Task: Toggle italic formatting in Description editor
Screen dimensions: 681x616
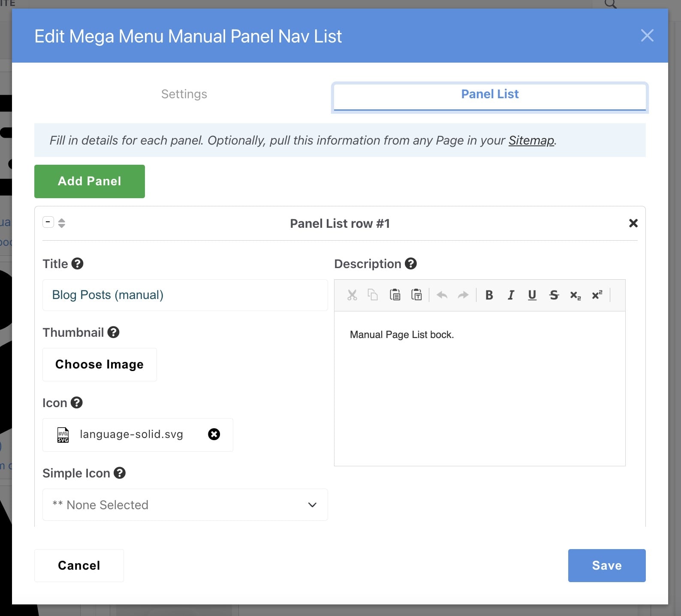Action: tap(510, 295)
